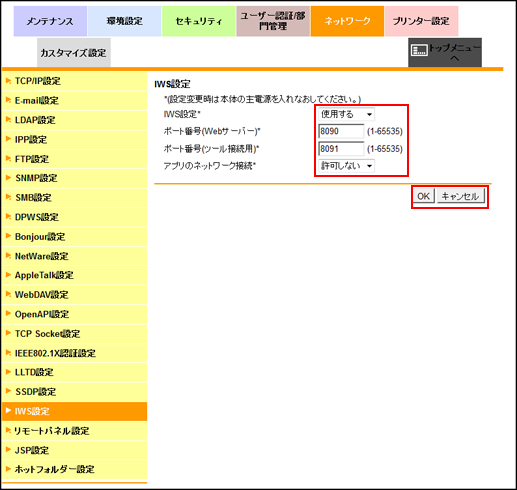Open the IWS設定 使用する dropdown
Viewport: 517px width, 490px height.
[346, 114]
